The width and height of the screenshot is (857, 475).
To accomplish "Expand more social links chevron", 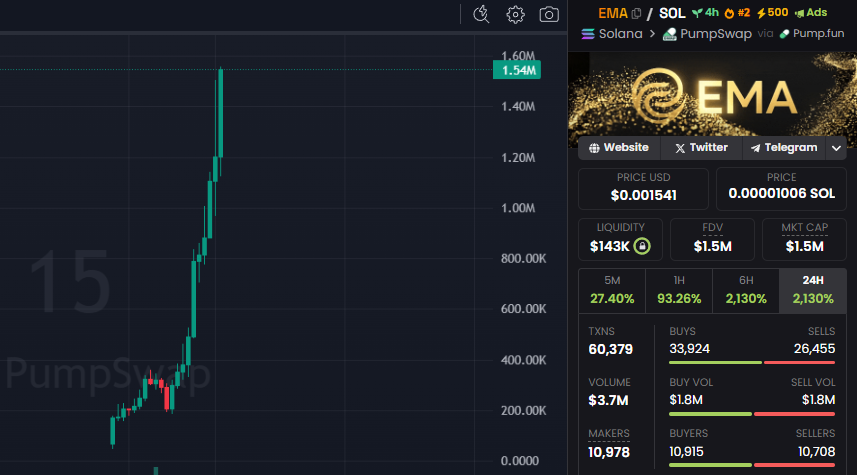I will (x=837, y=148).
